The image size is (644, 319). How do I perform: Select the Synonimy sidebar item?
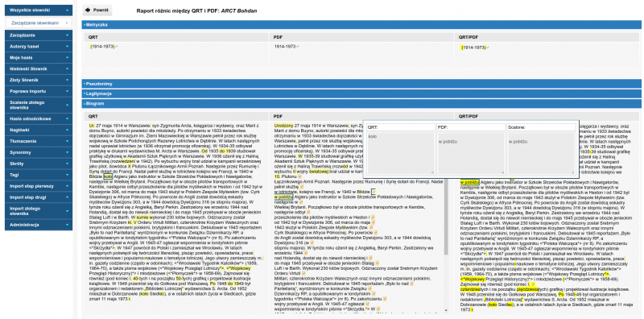pyautogui.click(x=39, y=152)
